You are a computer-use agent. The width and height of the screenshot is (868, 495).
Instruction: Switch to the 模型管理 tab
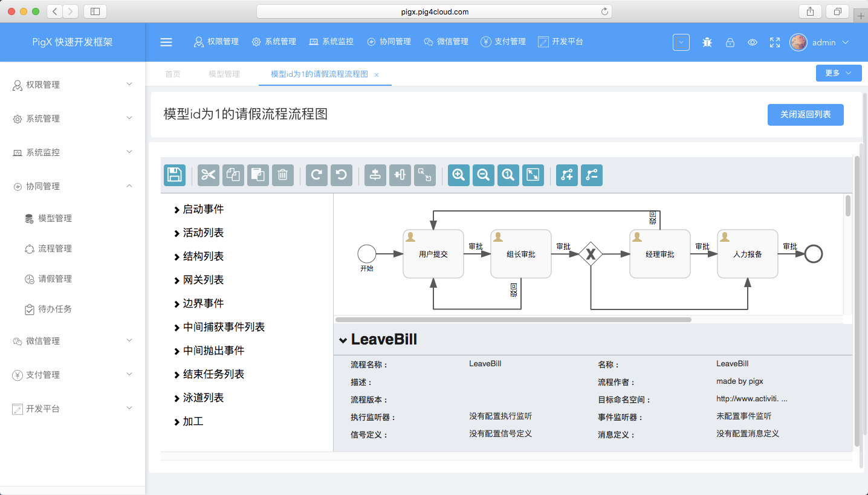tap(224, 74)
